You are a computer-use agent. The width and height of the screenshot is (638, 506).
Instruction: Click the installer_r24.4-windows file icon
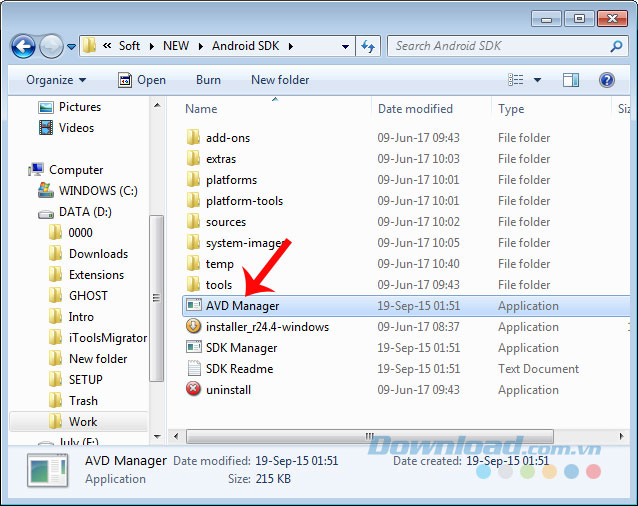tap(194, 327)
